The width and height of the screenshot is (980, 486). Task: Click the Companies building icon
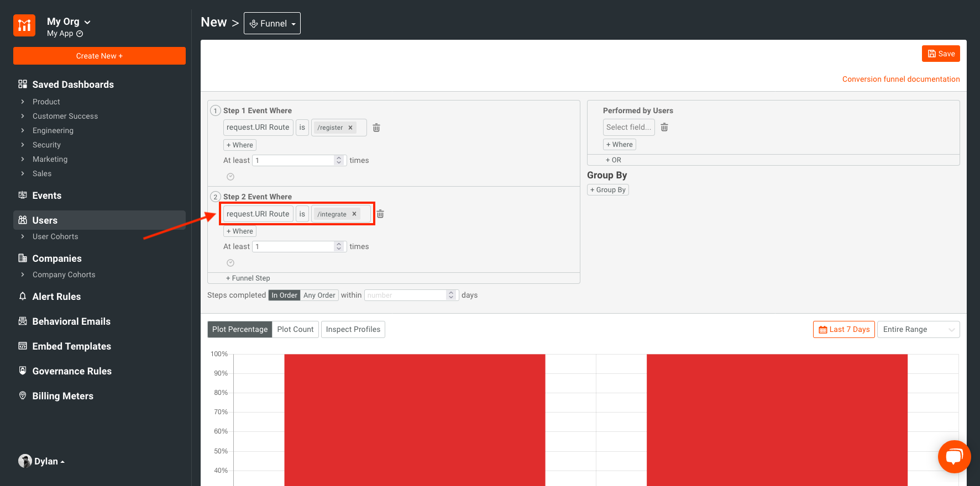coord(23,258)
